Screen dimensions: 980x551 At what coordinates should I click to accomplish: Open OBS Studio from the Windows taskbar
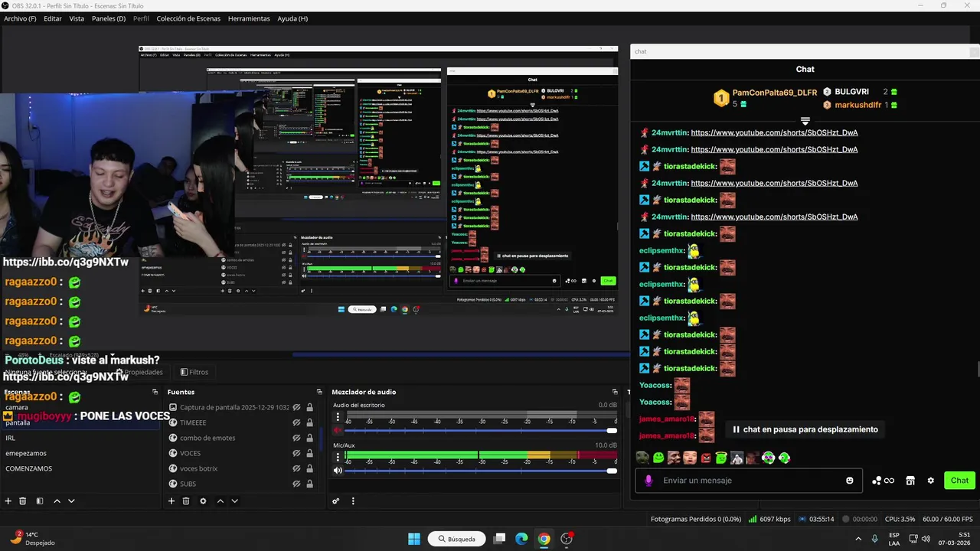[567, 539]
